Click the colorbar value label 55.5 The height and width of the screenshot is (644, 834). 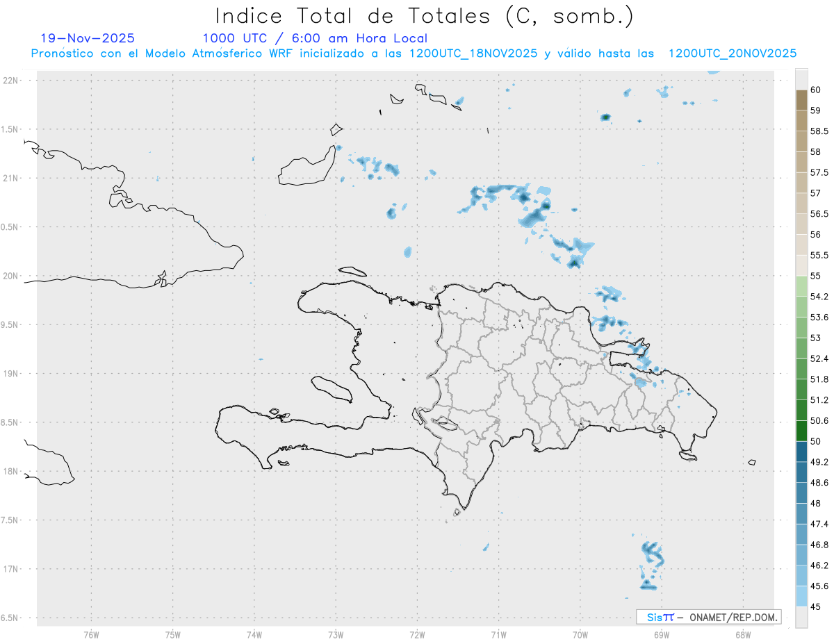point(819,256)
